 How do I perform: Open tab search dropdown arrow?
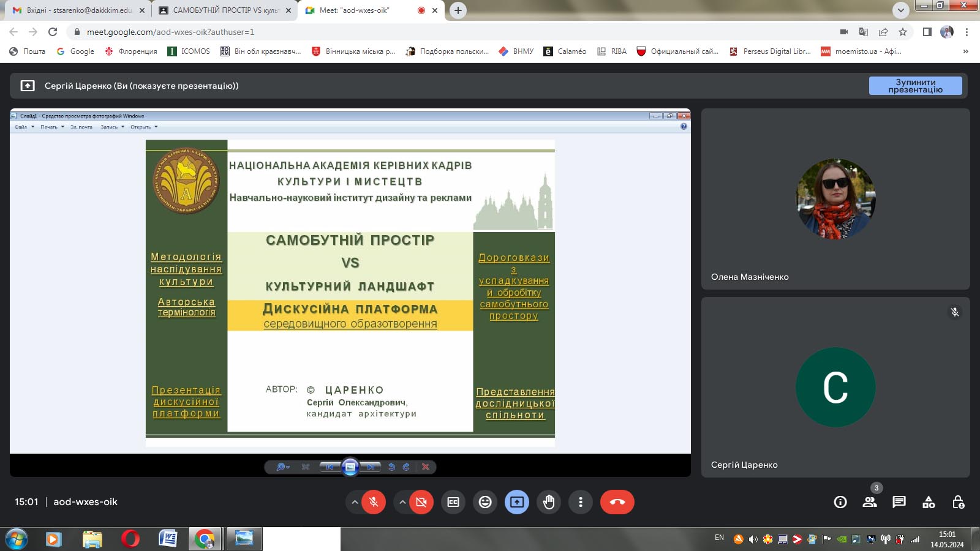click(900, 10)
